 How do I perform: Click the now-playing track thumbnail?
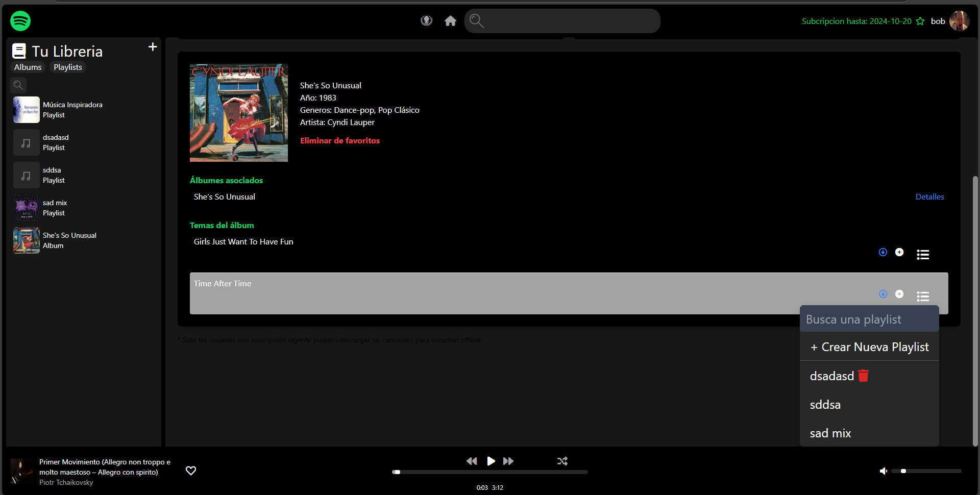pyautogui.click(x=22, y=471)
